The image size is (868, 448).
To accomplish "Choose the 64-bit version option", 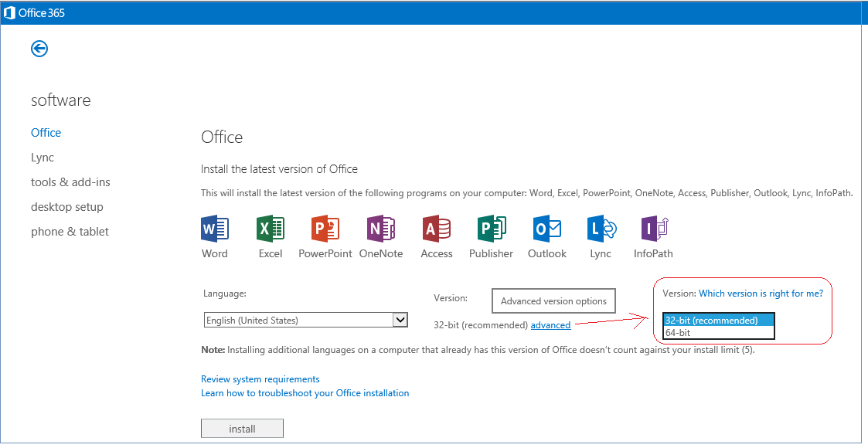I will tap(679, 333).
